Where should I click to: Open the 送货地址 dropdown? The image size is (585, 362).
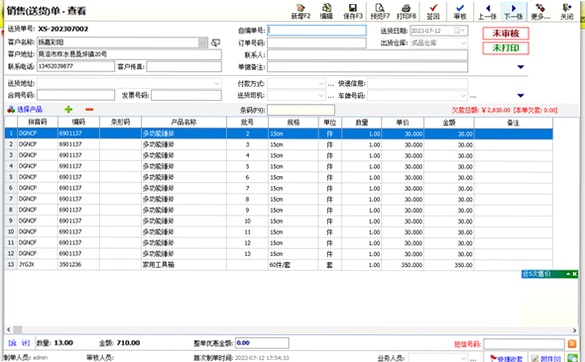[x=217, y=83]
